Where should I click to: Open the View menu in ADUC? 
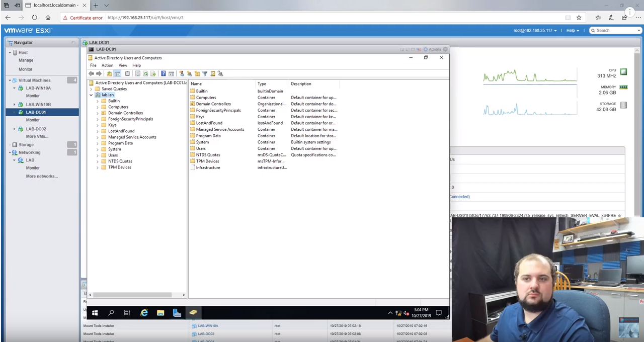[x=123, y=65]
